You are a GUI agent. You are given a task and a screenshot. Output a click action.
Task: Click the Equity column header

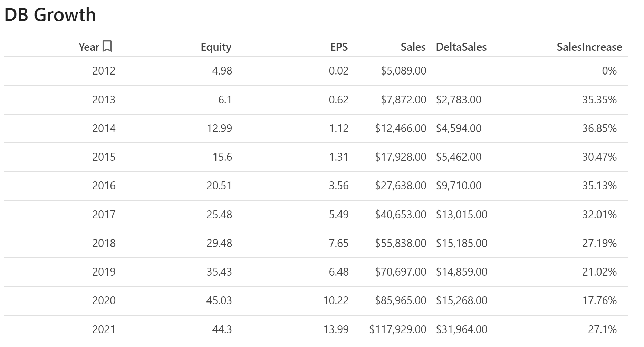point(216,47)
